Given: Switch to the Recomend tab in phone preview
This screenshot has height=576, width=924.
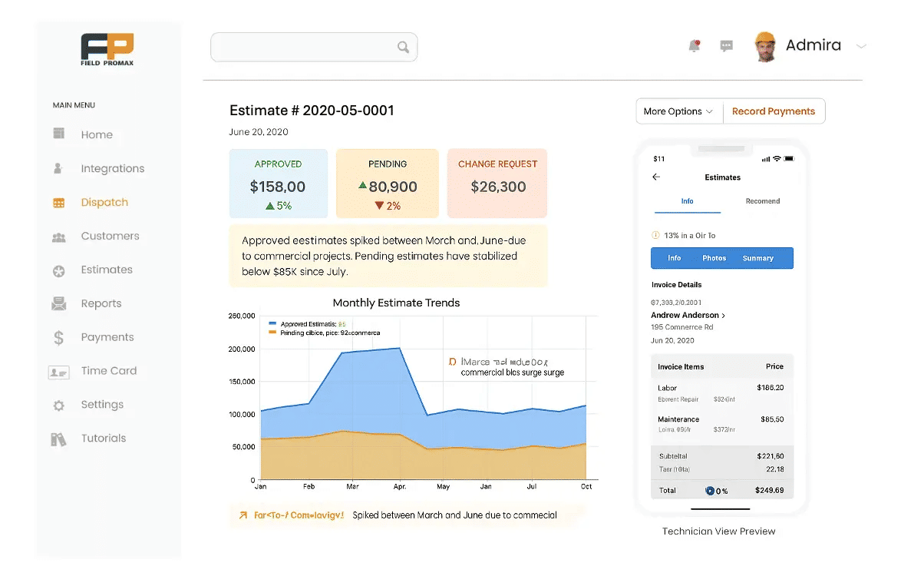Looking at the screenshot, I should point(763,201).
